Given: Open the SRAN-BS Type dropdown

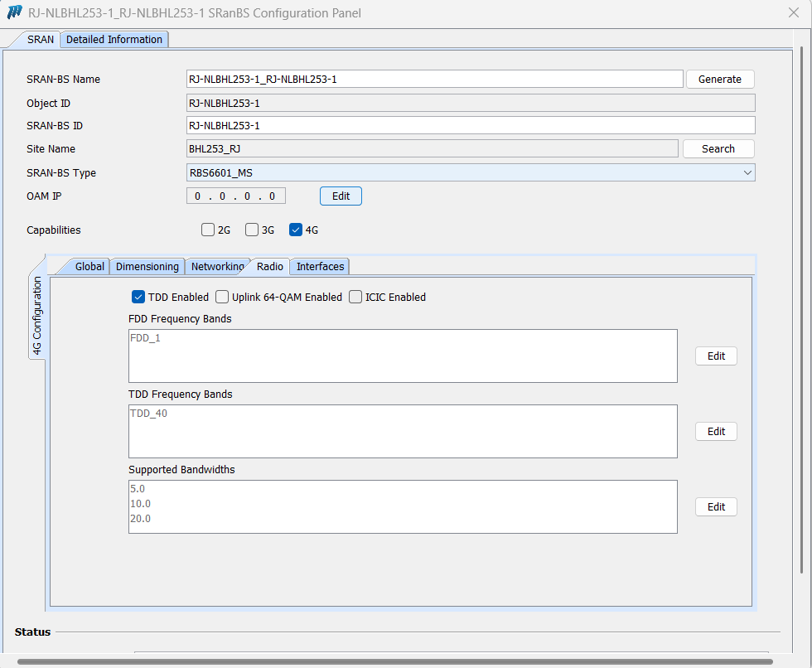Looking at the screenshot, I should tap(471, 172).
